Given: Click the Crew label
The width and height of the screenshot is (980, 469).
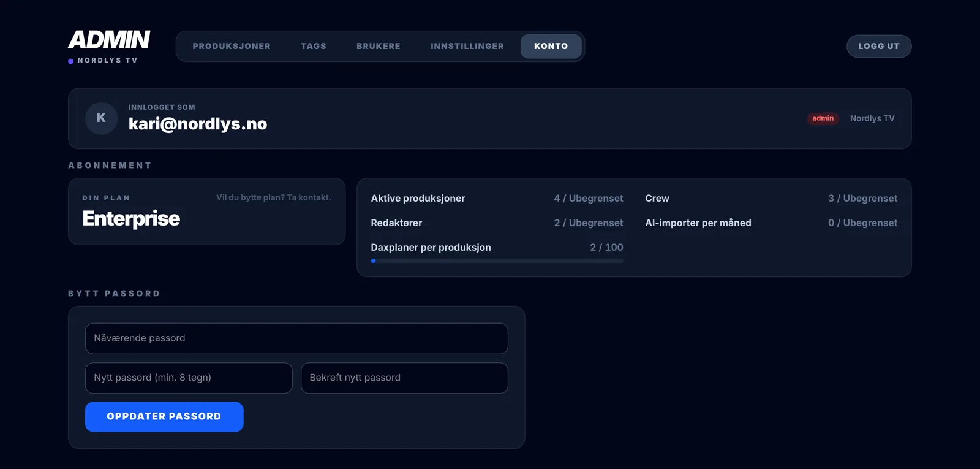Looking at the screenshot, I should point(657,199).
